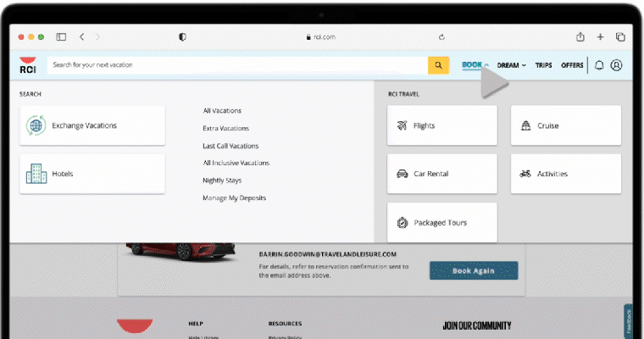
Task: Collapse the BOOK dropdown menu
Action: [475, 65]
